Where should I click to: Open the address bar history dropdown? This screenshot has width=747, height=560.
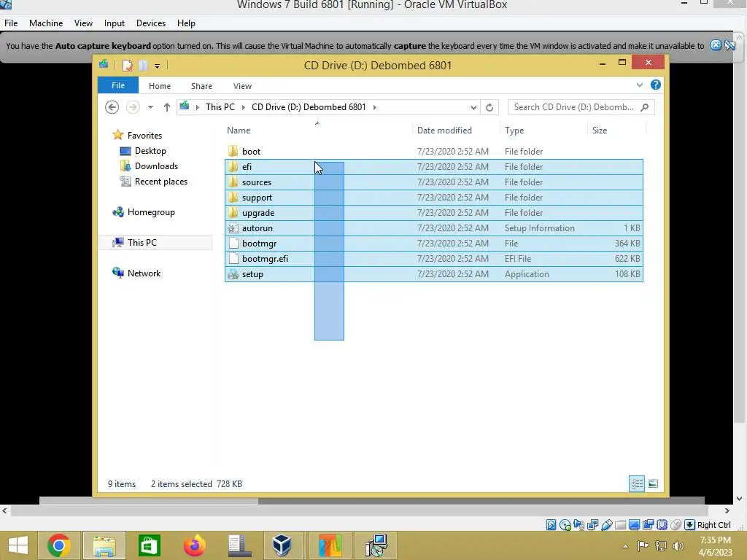(x=473, y=107)
